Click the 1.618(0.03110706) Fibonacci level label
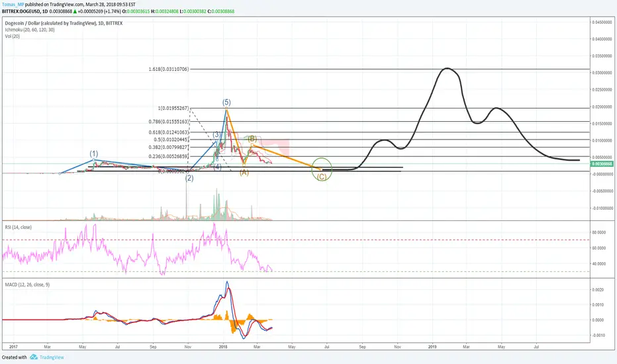Viewport: 617px width, 364px height. point(169,69)
